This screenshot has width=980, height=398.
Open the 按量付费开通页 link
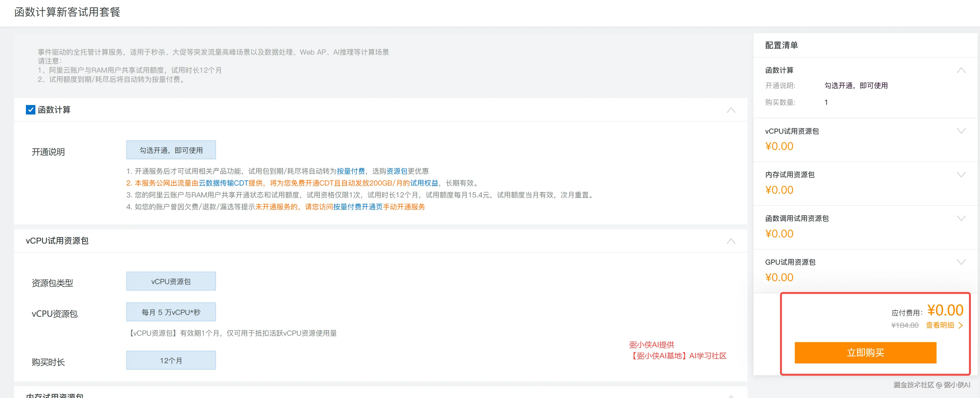tap(358, 207)
